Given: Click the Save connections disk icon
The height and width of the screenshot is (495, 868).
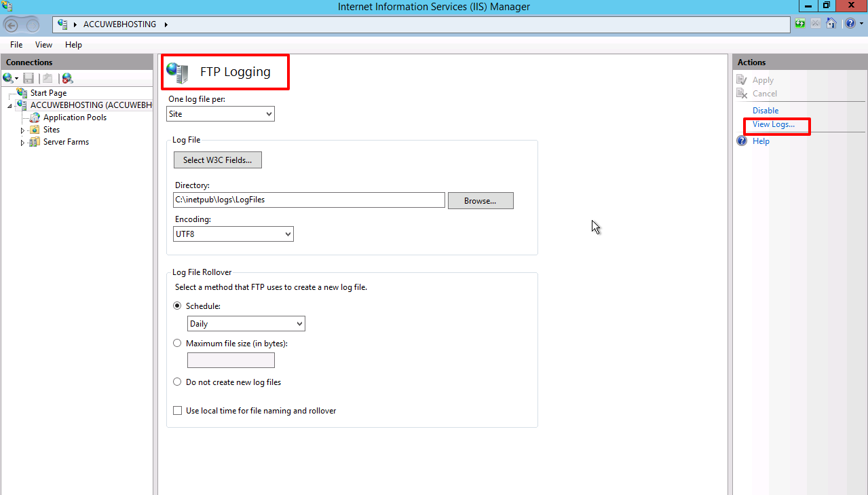Looking at the screenshot, I should 29,78.
